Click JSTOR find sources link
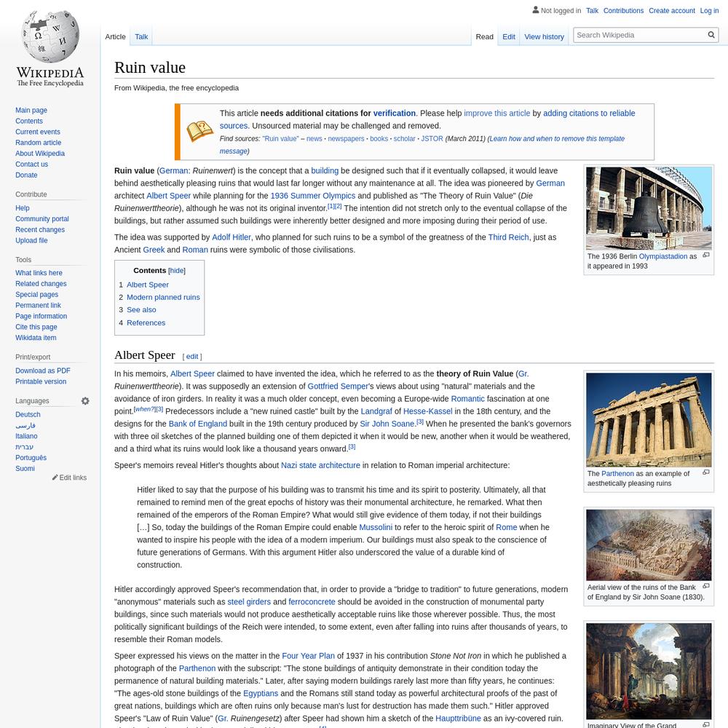The height and width of the screenshot is (728, 728). (x=432, y=139)
